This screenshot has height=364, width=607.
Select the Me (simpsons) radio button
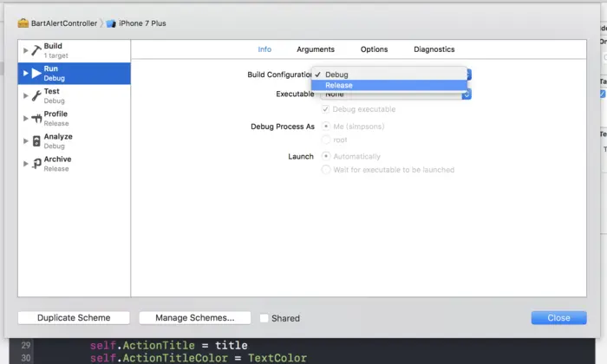click(x=326, y=127)
